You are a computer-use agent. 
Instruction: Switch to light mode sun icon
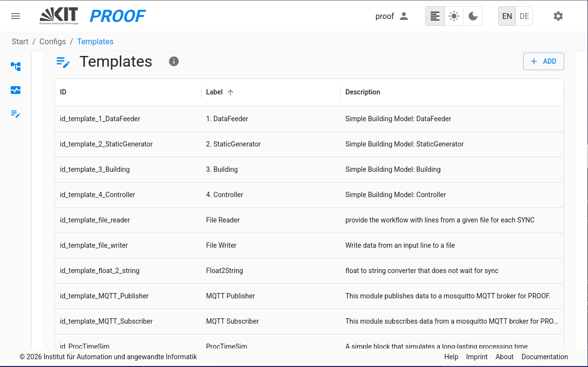point(454,16)
